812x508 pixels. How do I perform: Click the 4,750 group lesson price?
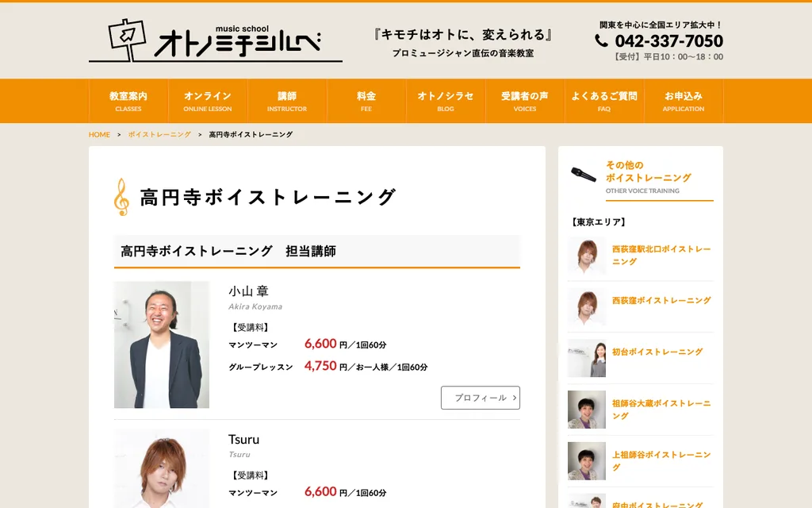320,366
